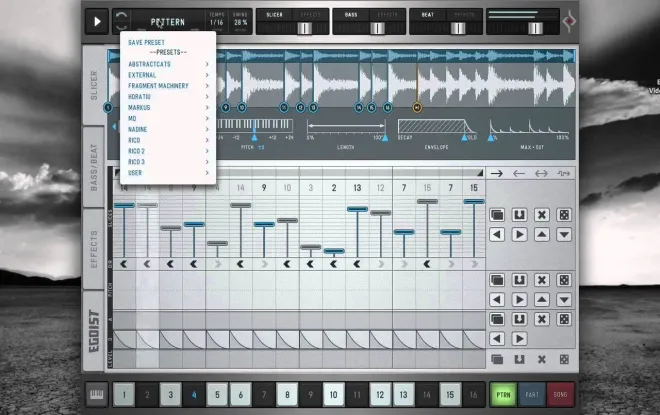Switch to the Bass/Beat side tab

coord(94,167)
